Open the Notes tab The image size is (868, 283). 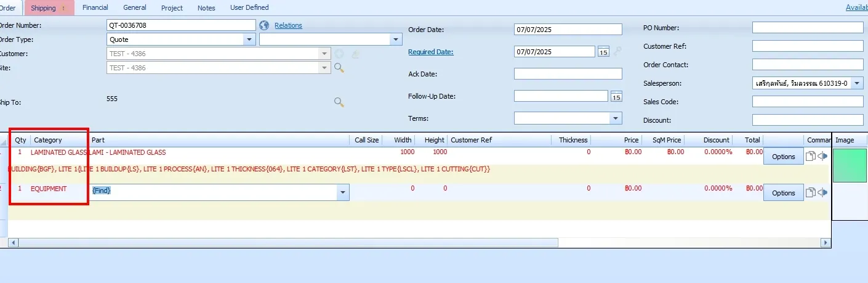coord(207,8)
